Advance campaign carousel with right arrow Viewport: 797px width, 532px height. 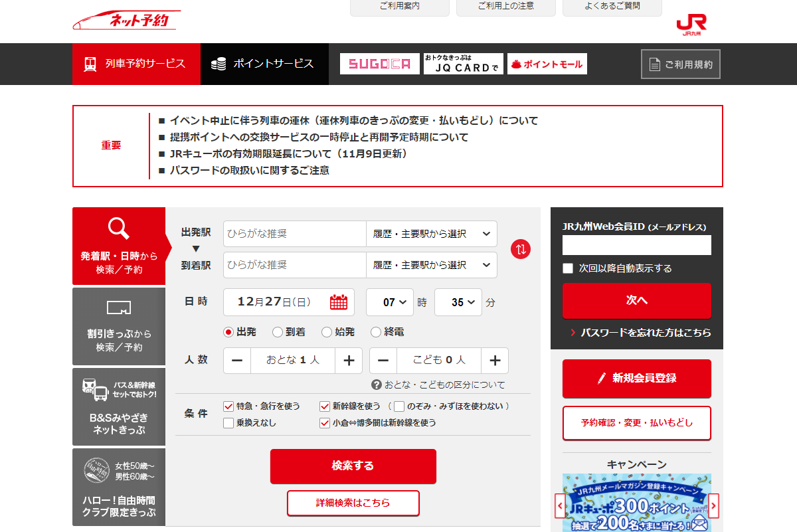point(713,505)
